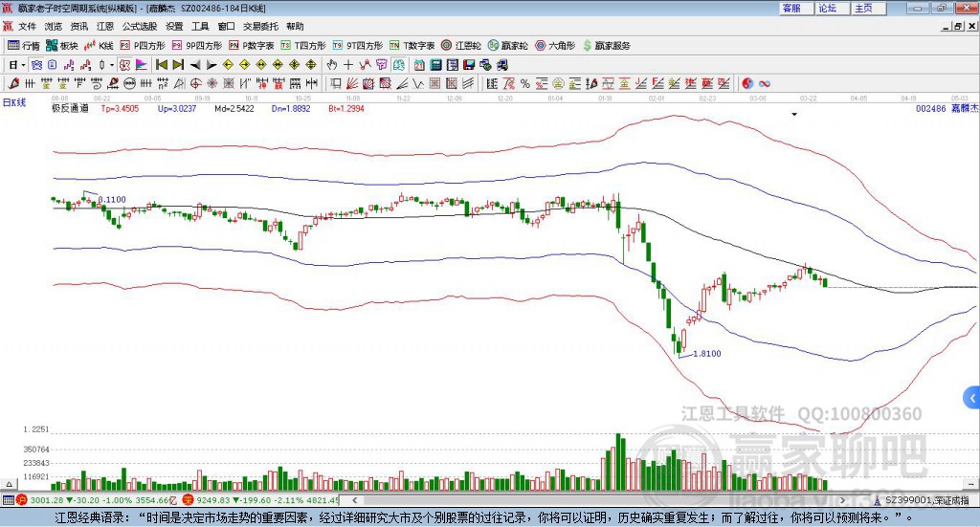Viewport: 980px width, 527px height.
Task: Open the 行情 market quotes view
Action: (23, 46)
